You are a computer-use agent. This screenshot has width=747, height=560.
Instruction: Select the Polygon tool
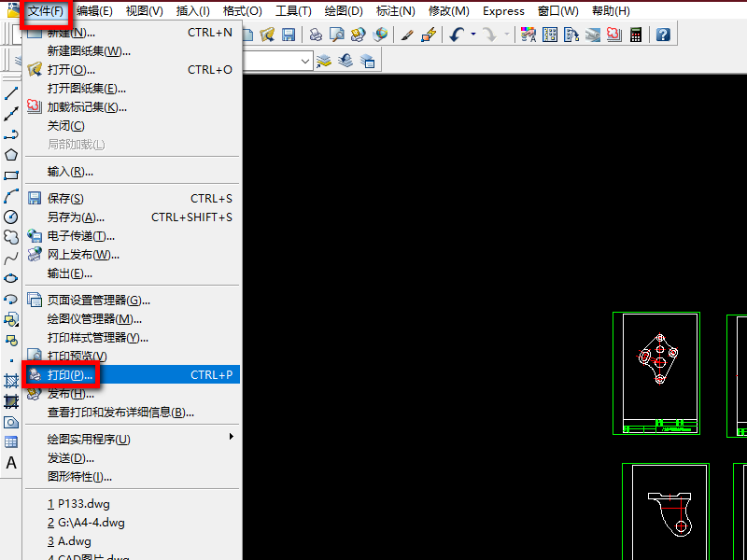pos(10,155)
